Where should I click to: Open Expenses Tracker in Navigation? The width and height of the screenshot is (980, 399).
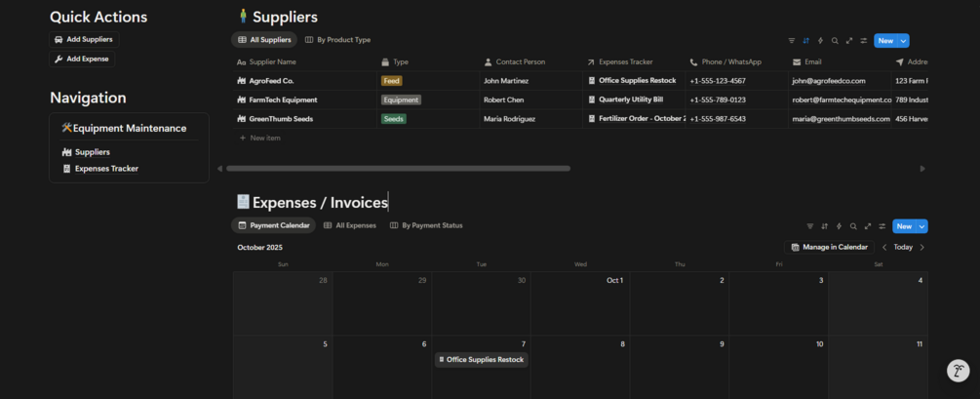coord(105,169)
